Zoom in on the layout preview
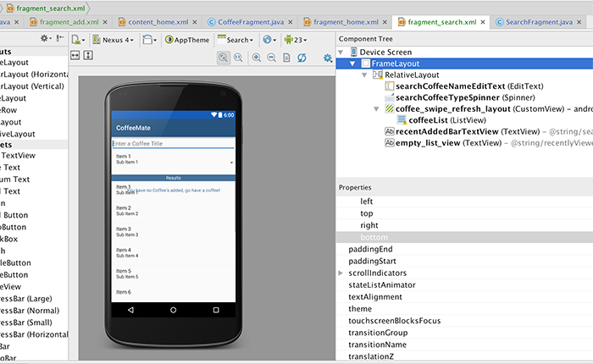Screen dimensions: 593x364 click(257, 58)
